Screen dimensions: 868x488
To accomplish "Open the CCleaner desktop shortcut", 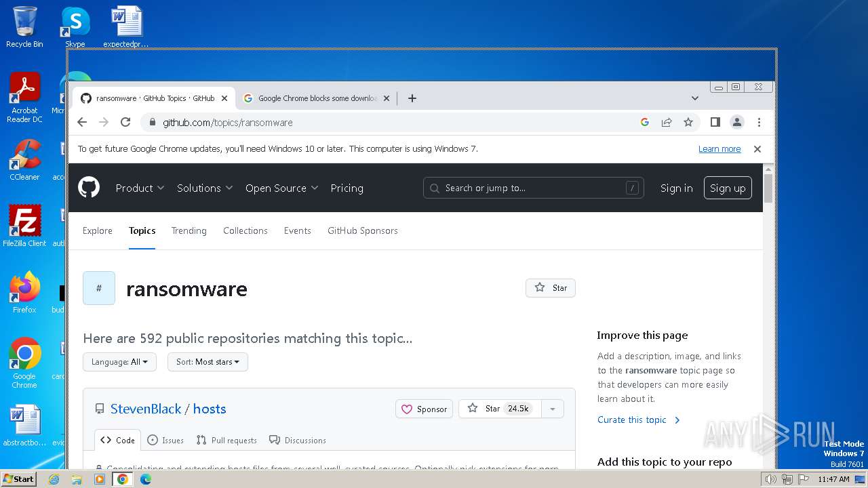I will point(24,160).
